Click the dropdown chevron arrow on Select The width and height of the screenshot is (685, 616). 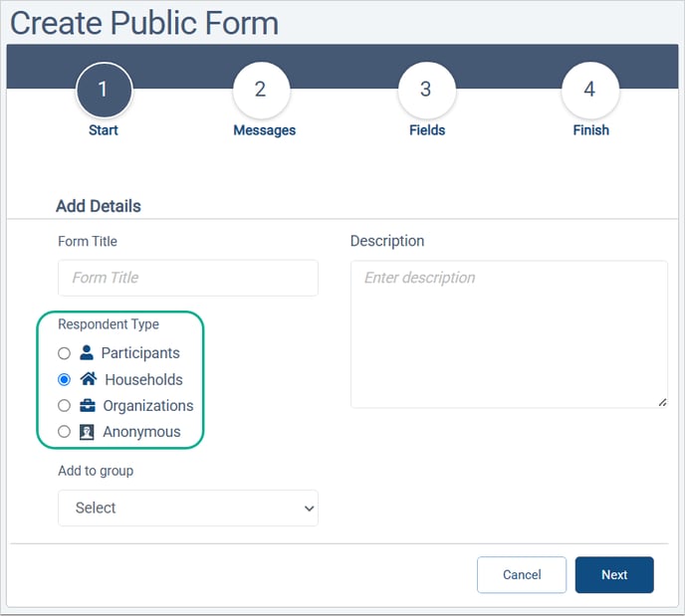[310, 509]
